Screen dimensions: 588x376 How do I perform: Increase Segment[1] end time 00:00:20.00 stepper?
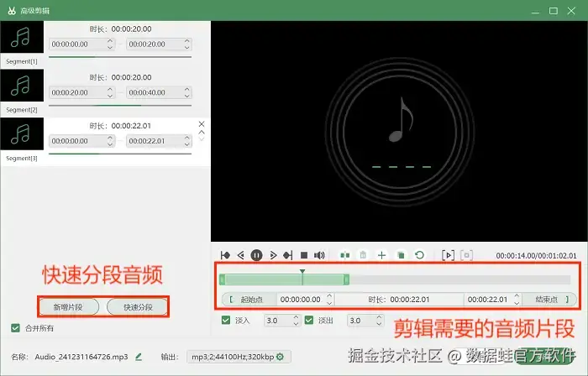point(186,41)
